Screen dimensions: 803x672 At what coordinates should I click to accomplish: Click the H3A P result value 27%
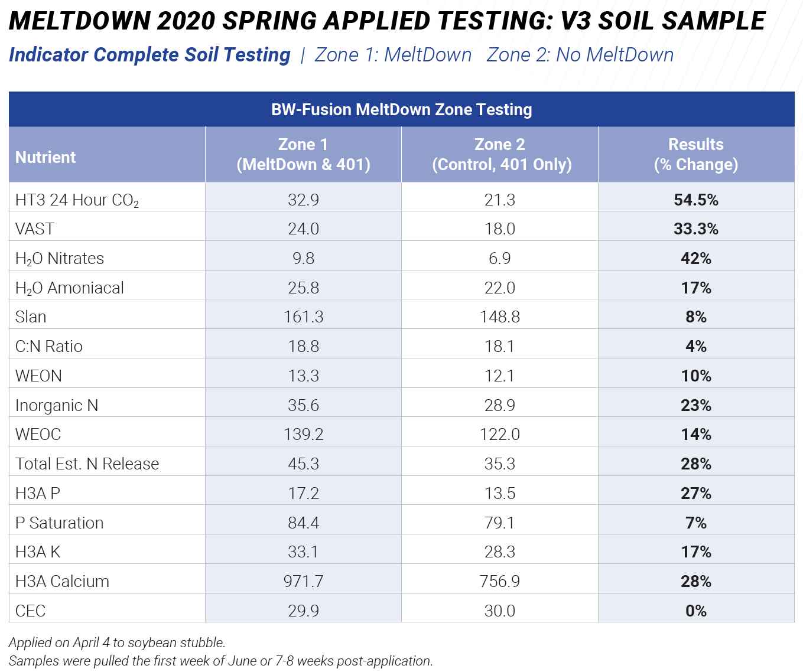[696, 493]
